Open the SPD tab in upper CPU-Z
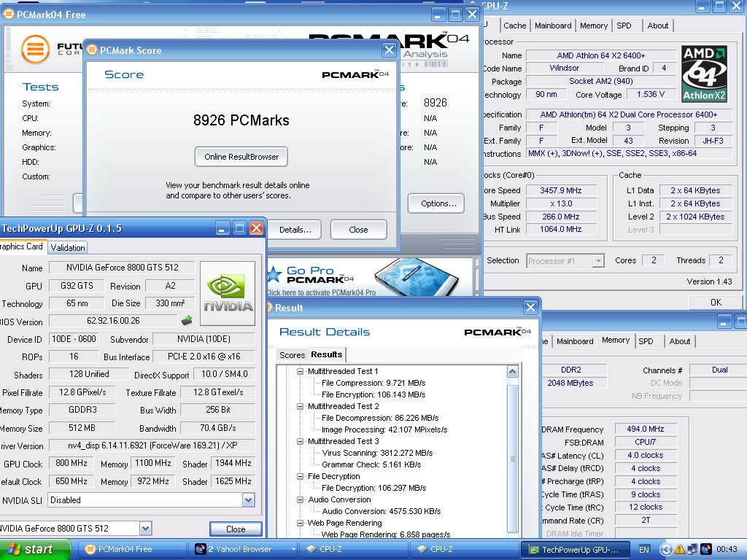This screenshot has height=560, width=747. point(624,26)
